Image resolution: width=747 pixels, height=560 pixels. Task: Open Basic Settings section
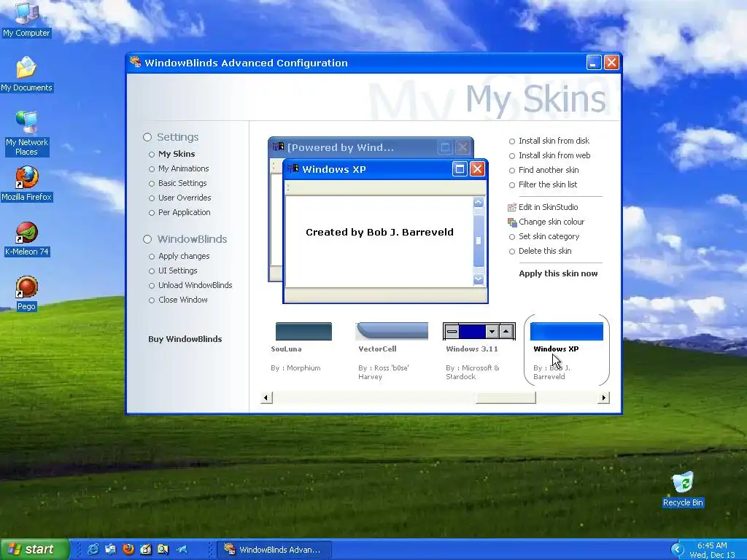point(182,183)
